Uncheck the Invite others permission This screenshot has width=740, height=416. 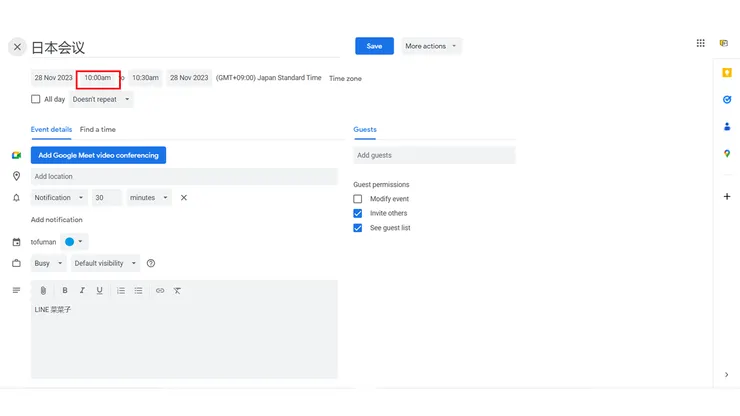tap(358, 213)
